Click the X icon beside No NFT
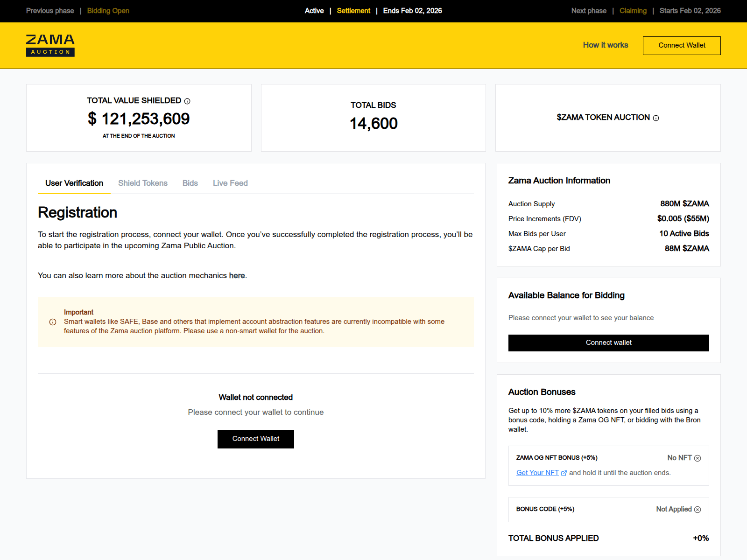 [698, 458]
